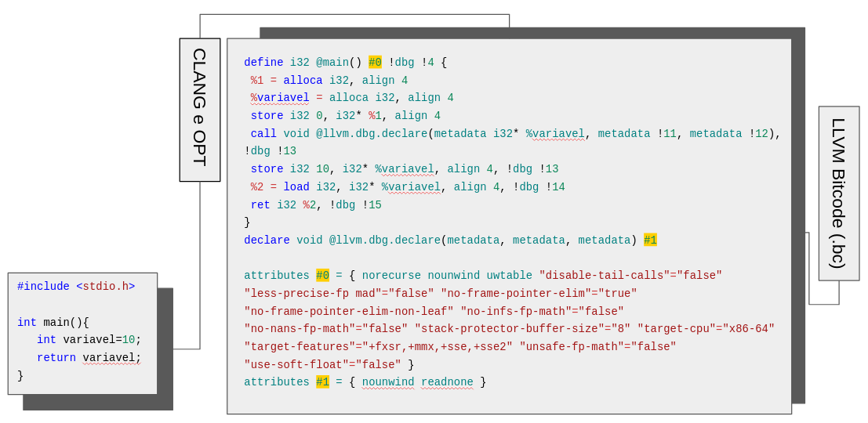Screen dimensions: 868x423
Task: Select the '#include <stdio.h>' line
Action: pos(76,287)
